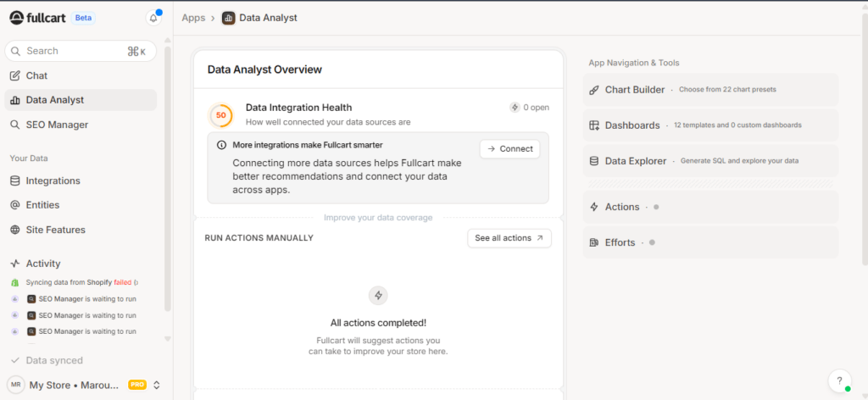Click the MR store avatar

16,385
